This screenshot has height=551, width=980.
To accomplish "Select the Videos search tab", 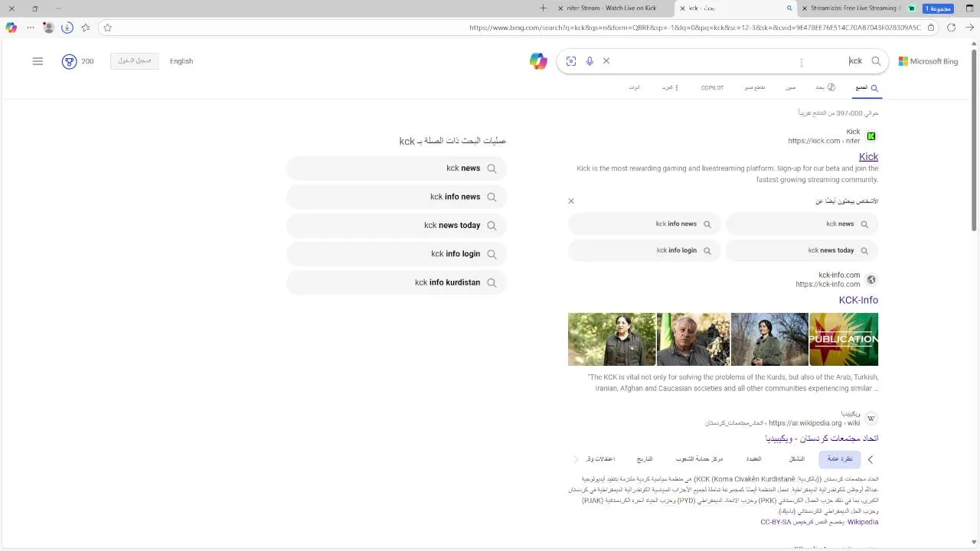I will click(755, 88).
